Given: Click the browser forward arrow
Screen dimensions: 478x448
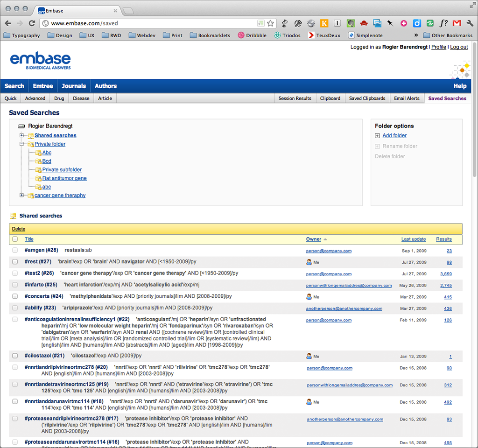Looking at the screenshot, I should (x=20, y=23).
